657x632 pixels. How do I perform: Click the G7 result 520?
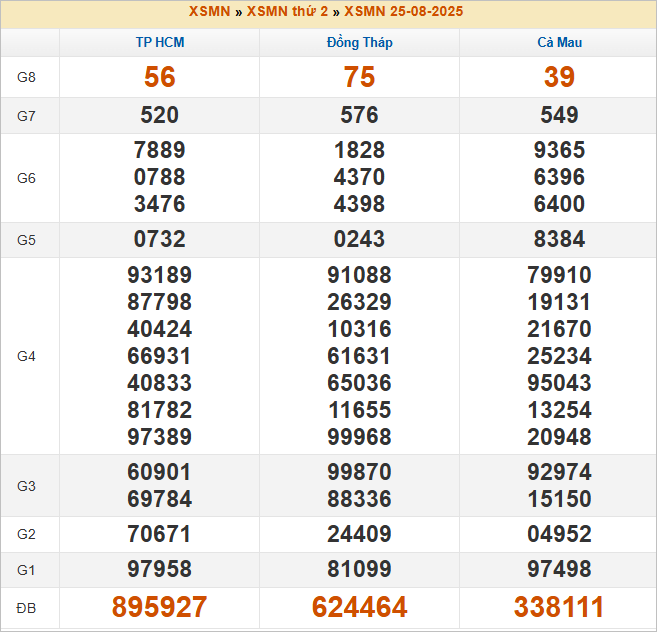pyautogui.click(x=160, y=115)
